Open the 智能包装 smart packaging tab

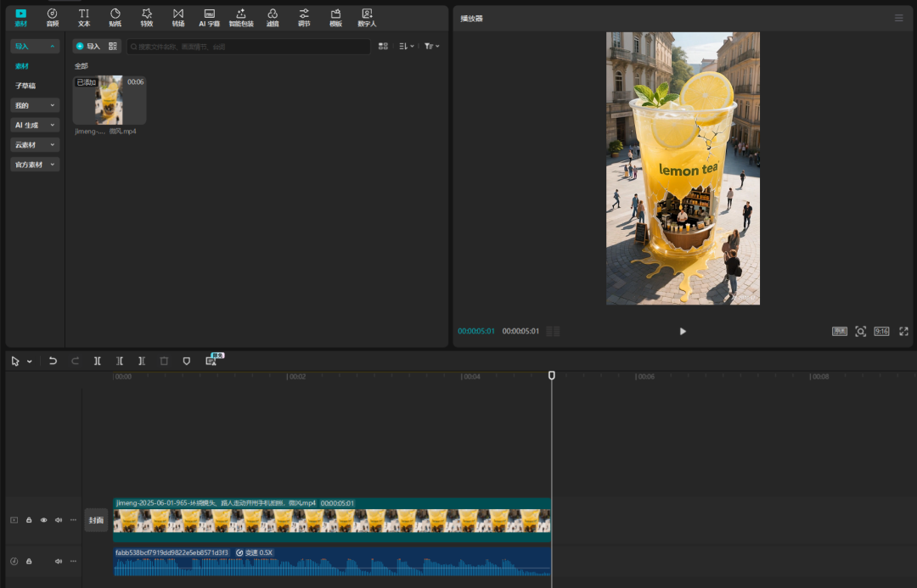coord(241,18)
